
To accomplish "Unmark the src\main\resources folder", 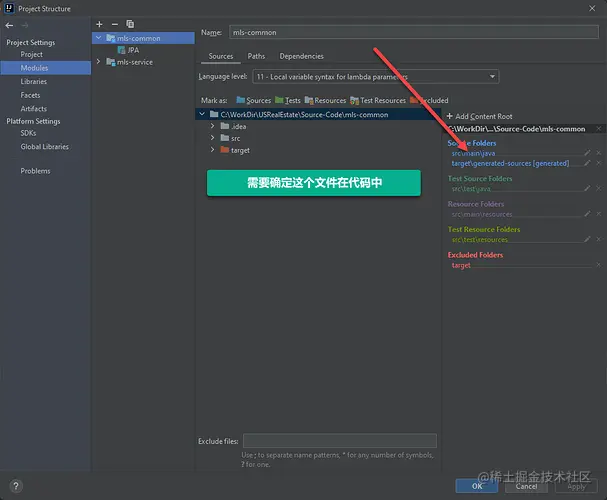I will 598,214.
